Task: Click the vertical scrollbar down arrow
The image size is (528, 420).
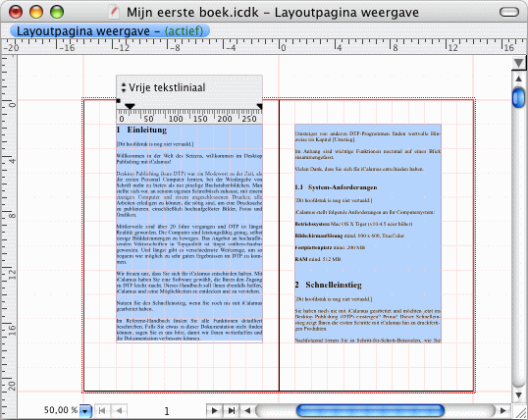Action: pos(518,394)
